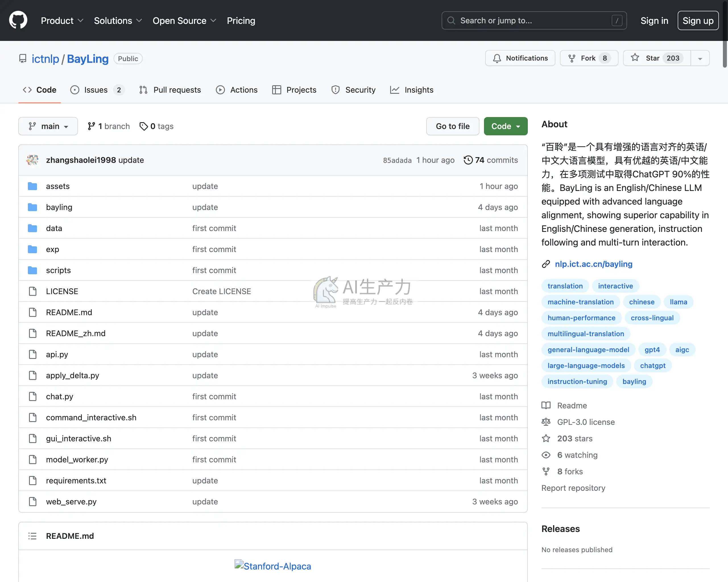Open commit hash 85adada
This screenshot has width=728, height=582.
[x=397, y=160]
